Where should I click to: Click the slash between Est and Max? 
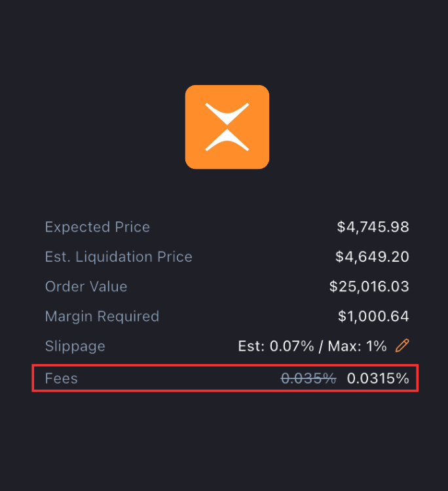(x=320, y=346)
